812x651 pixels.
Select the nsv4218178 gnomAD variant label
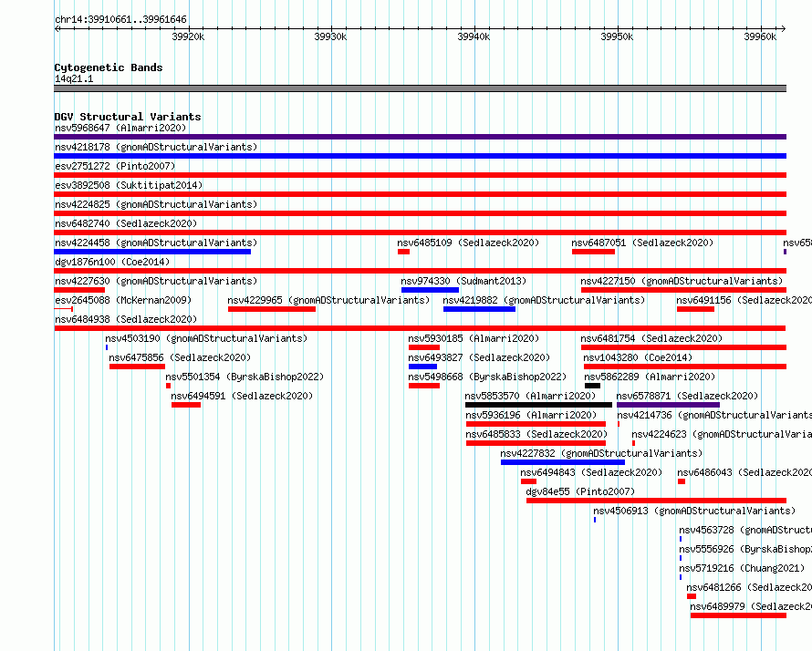pos(156,147)
